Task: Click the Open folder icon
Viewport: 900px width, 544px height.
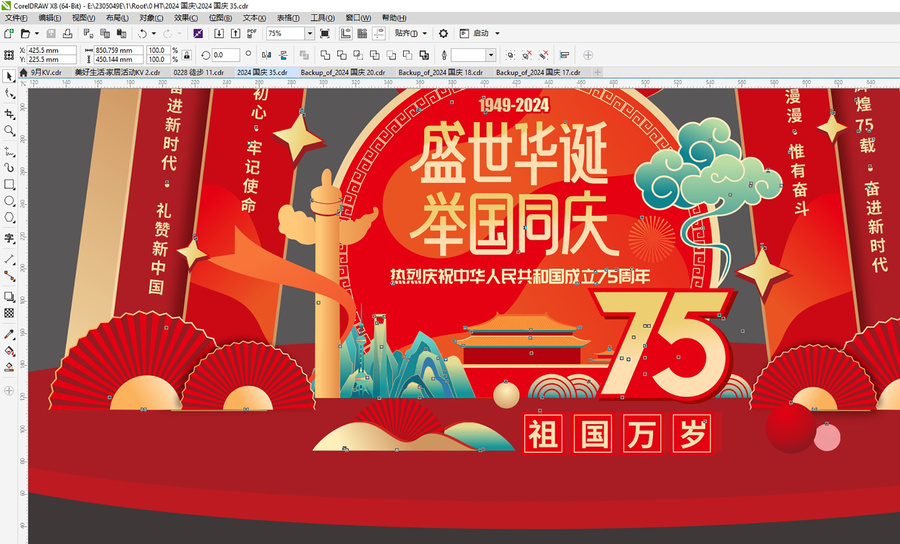Action: pos(25,33)
